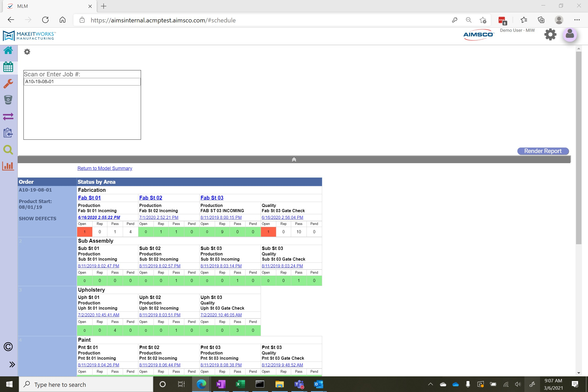Click the clipboard import sidebar icon

8,133
